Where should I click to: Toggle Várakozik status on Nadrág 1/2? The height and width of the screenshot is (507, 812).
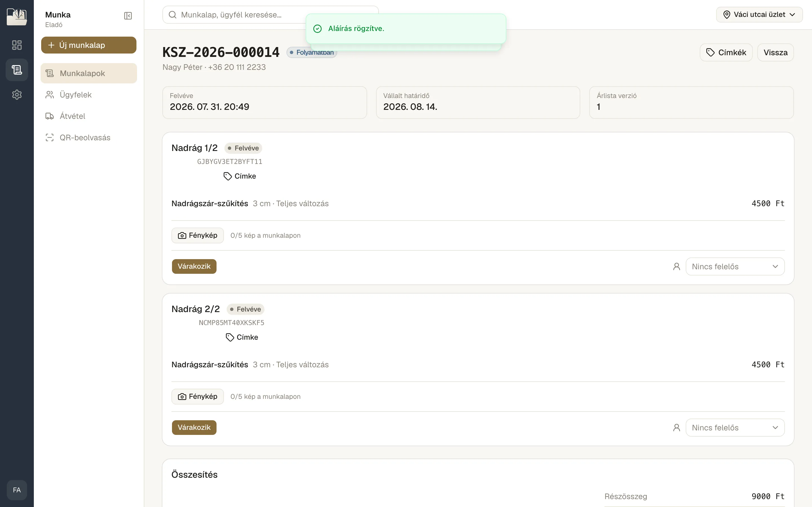point(194,266)
